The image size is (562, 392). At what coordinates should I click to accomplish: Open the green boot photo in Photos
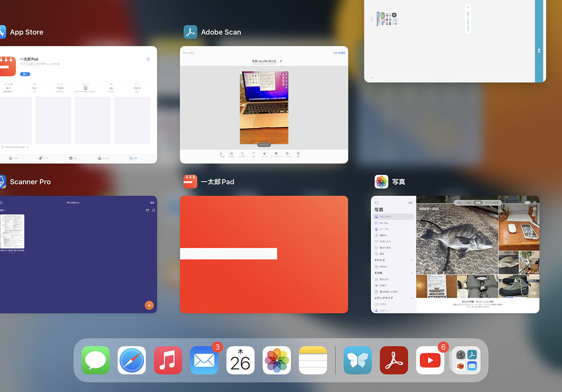[x=519, y=286]
